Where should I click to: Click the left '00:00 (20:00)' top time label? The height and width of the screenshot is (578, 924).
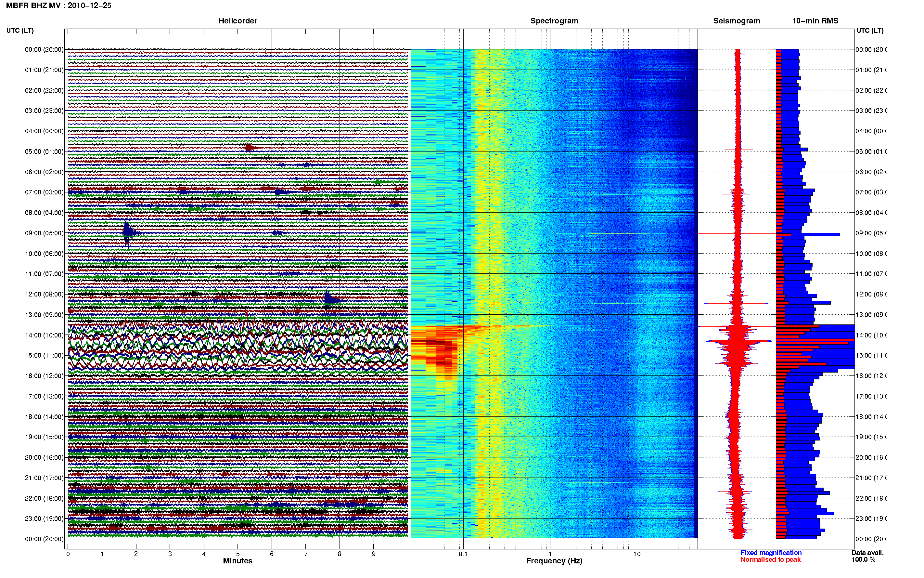coord(44,49)
